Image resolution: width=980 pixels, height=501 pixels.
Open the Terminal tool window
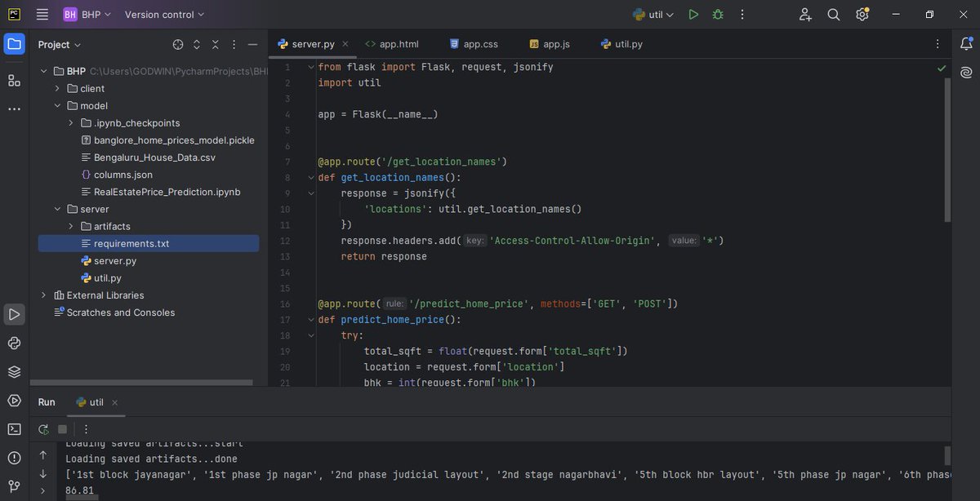(14, 428)
